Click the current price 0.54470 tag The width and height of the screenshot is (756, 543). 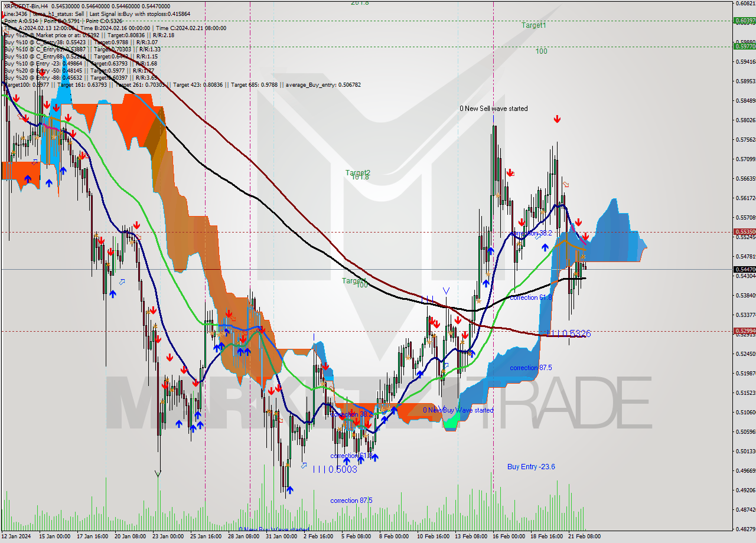point(744,269)
